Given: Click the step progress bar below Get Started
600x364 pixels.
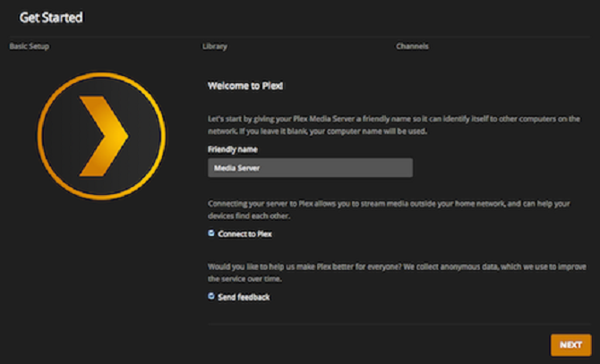Looking at the screenshot, I should coord(300,38).
